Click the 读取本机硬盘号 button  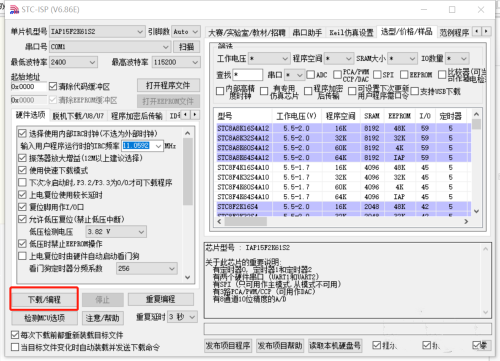coord(335,346)
